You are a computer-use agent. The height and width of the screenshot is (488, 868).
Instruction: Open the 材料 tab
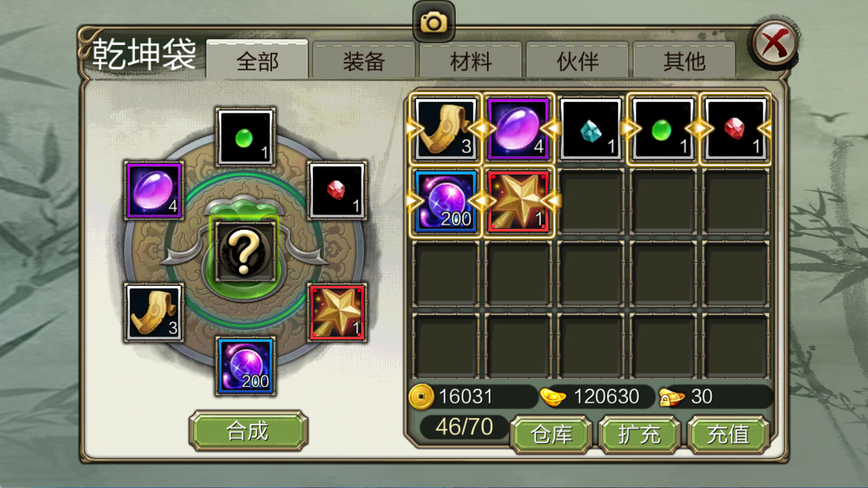(x=470, y=60)
